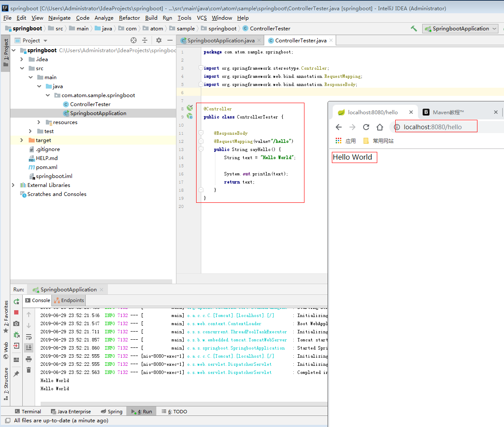Switch to SpringbootApplication.java editor tab
The height and width of the screenshot is (427, 504).
coord(221,41)
